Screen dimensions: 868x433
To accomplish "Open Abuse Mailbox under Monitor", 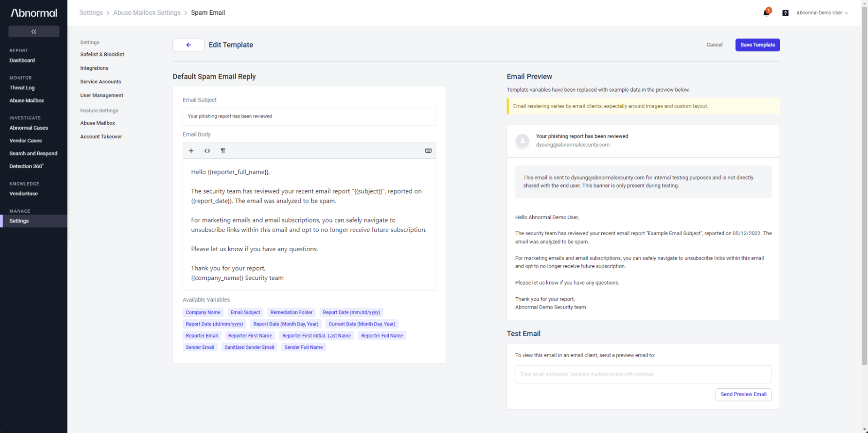I will pos(27,101).
